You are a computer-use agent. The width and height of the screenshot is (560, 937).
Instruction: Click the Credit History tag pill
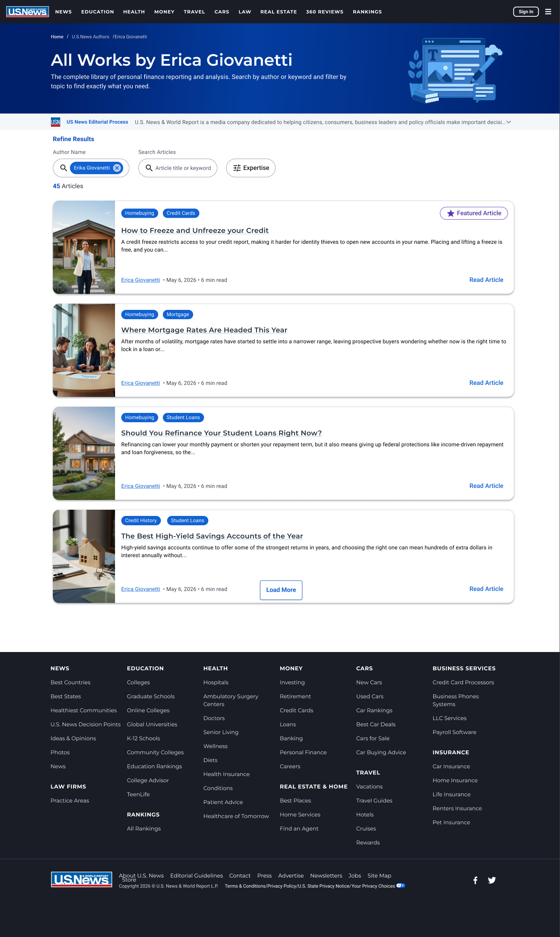coord(141,521)
